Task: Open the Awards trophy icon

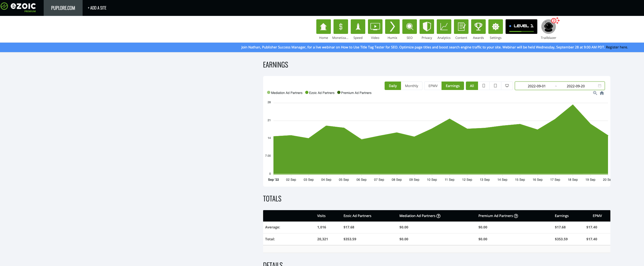Action: point(478,26)
